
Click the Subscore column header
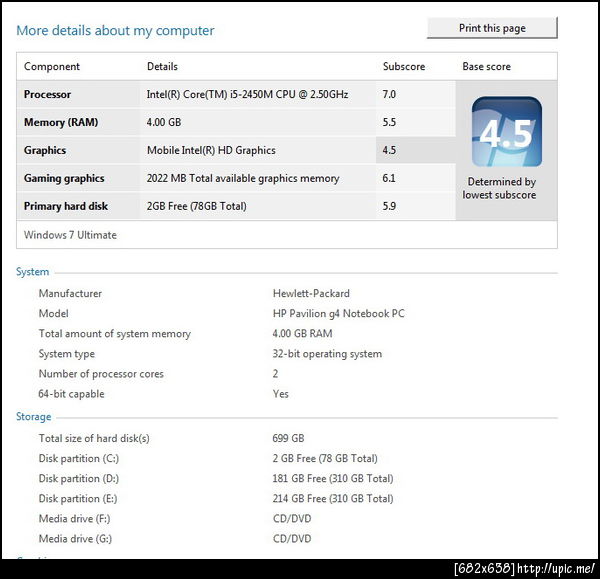pyautogui.click(x=404, y=67)
